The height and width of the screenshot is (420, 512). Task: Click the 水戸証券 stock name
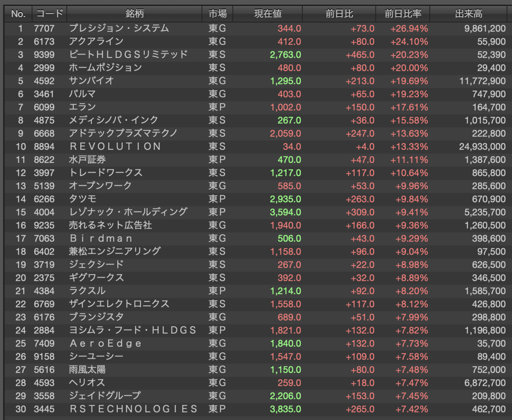[x=87, y=159]
